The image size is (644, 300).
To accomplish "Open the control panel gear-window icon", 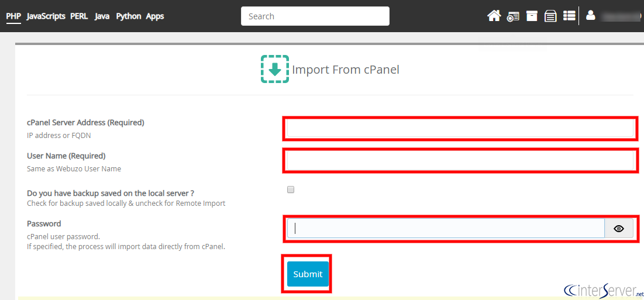I will point(512,16).
